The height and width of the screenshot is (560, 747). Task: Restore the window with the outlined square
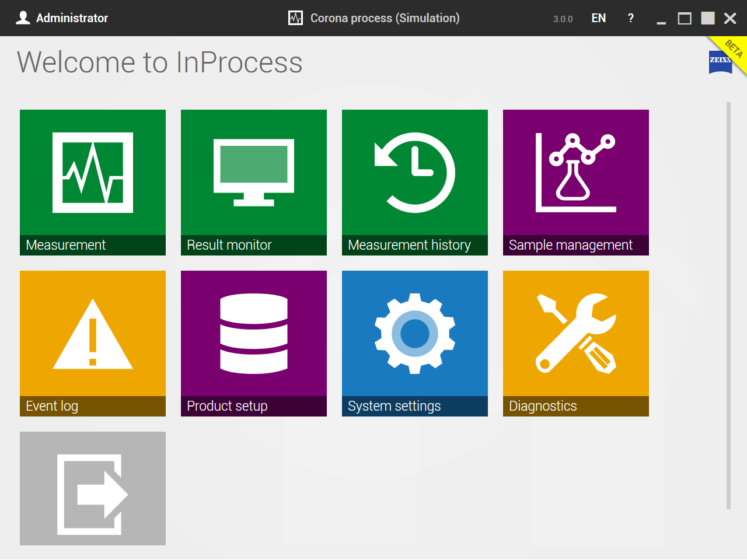click(685, 19)
